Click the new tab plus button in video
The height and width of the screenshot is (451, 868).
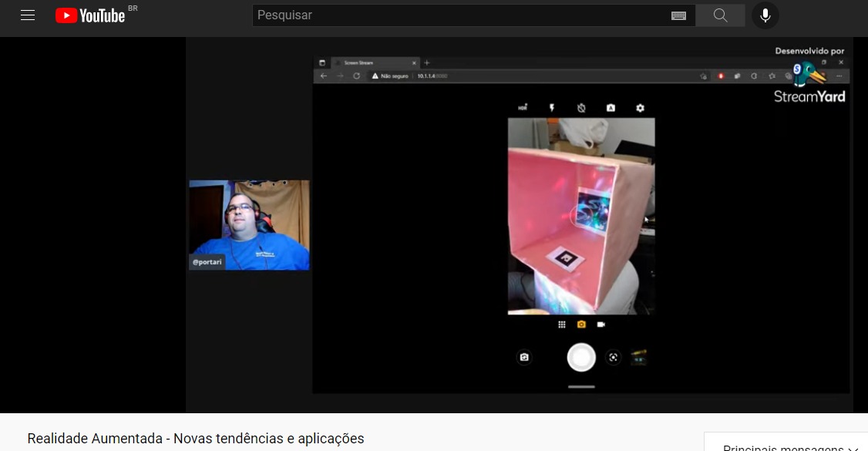[427, 63]
